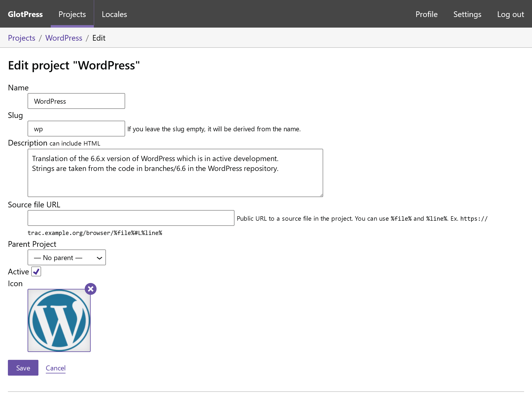Open Settings in the top bar
Screen dimensions: 532x399
click(x=467, y=14)
